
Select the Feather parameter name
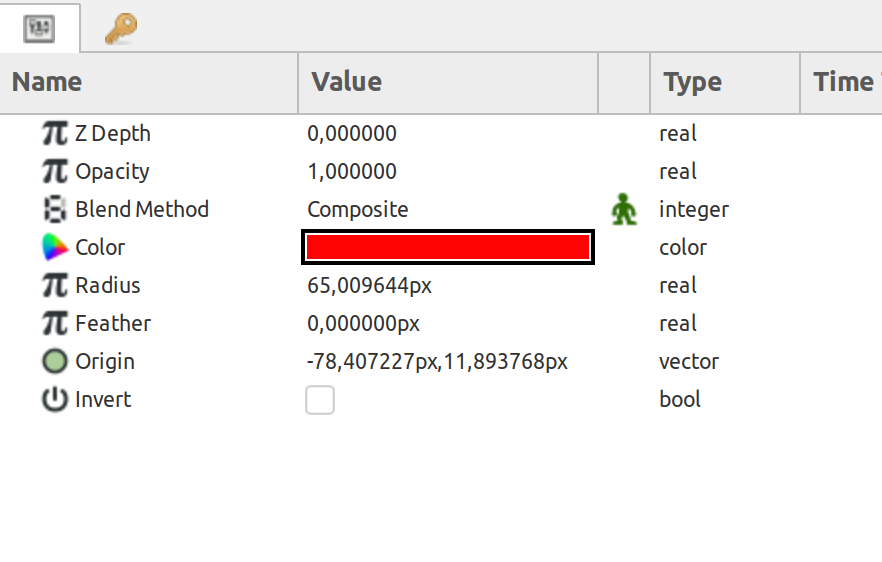coord(113,323)
